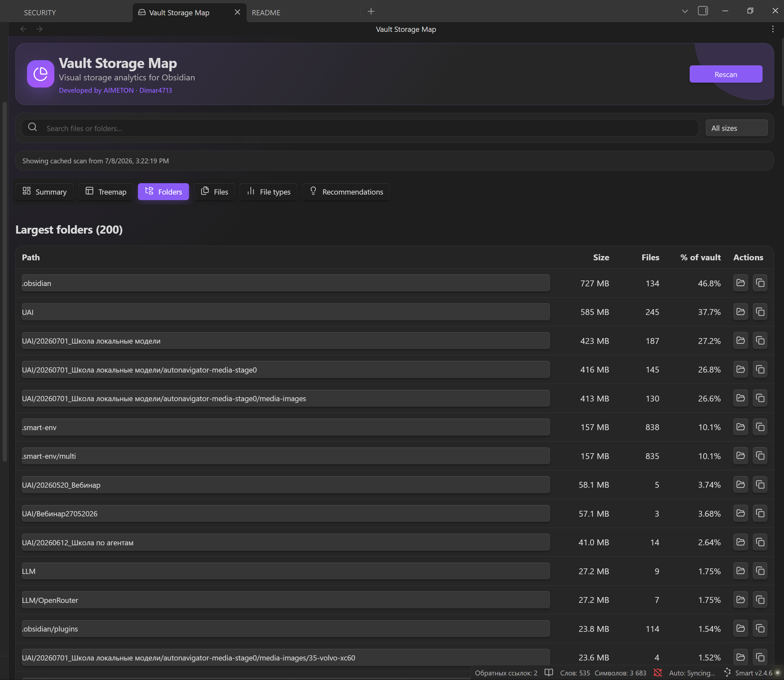Copy path of the .obsidian folder
784x680 pixels.
(760, 283)
